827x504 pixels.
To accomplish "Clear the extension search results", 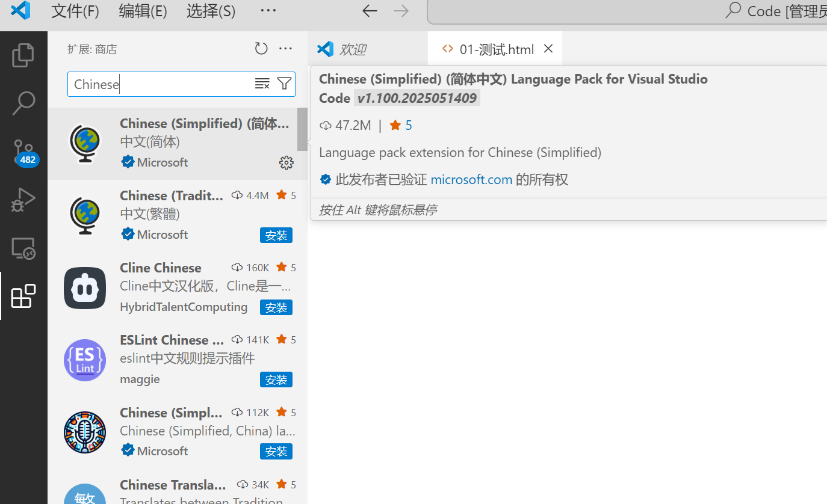I will click(262, 84).
